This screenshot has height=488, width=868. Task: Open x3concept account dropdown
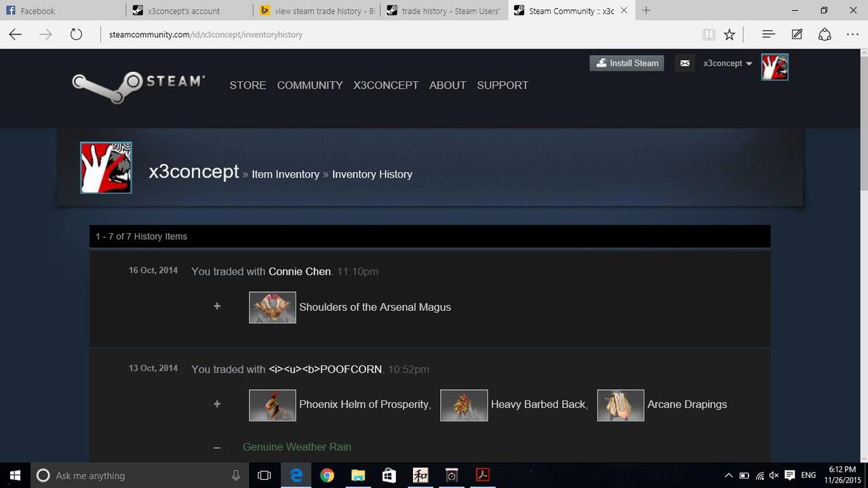pyautogui.click(x=728, y=63)
